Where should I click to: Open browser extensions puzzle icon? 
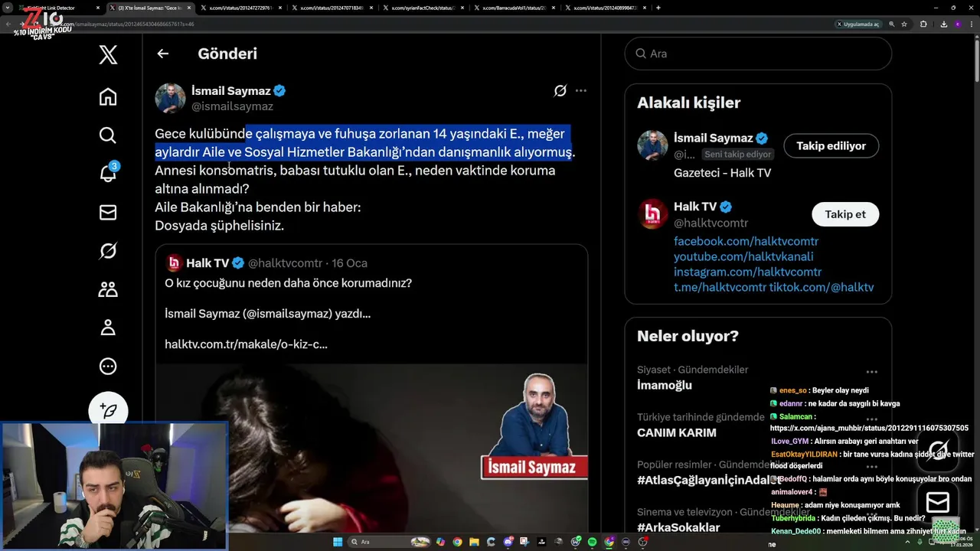(x=923, y=24)
